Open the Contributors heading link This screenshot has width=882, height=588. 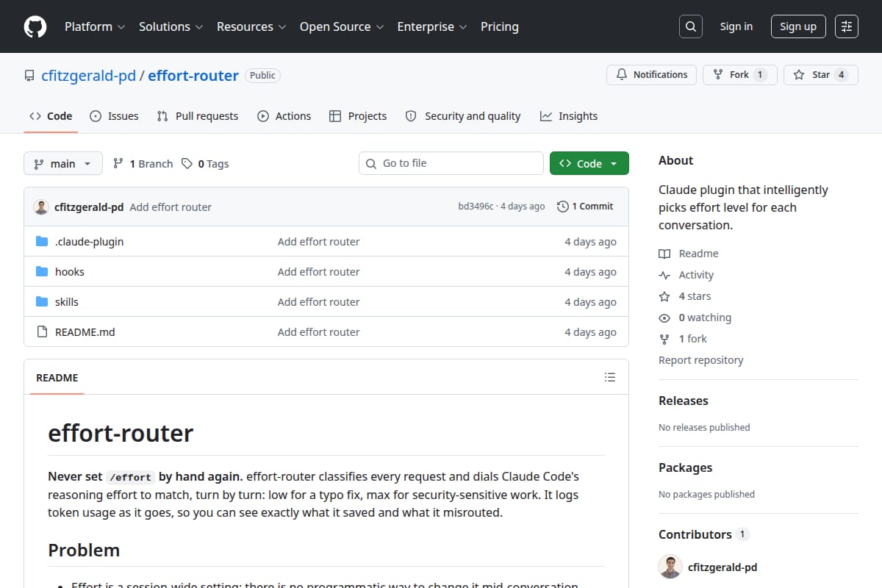[703, 534]
